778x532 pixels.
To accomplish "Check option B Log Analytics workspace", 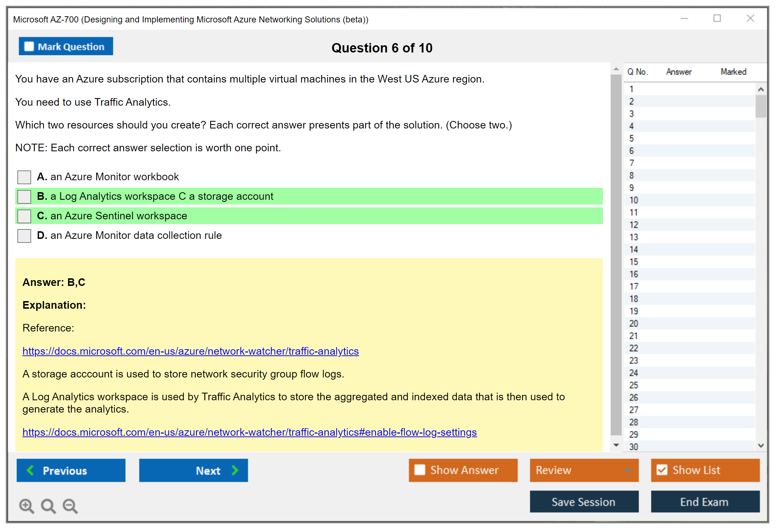I will (x=24, y=197).
